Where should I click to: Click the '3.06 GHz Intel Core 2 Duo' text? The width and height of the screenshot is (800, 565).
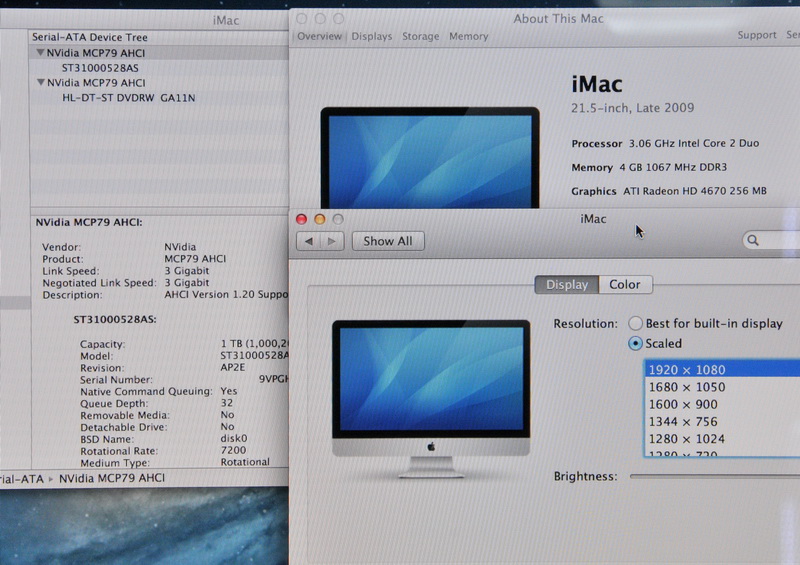tap(693, 143)
